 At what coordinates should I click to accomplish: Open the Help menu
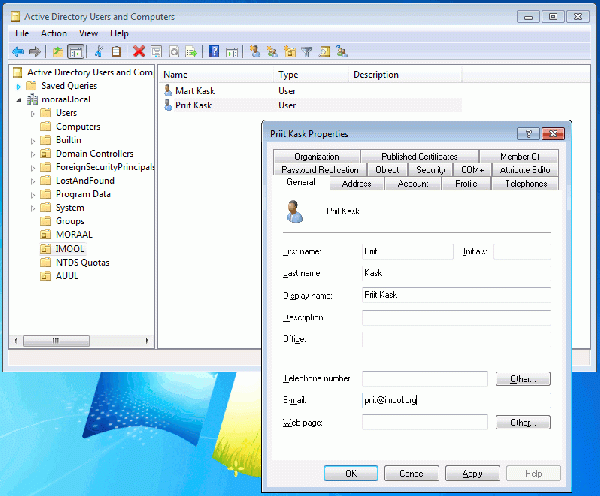pos(119,33)
